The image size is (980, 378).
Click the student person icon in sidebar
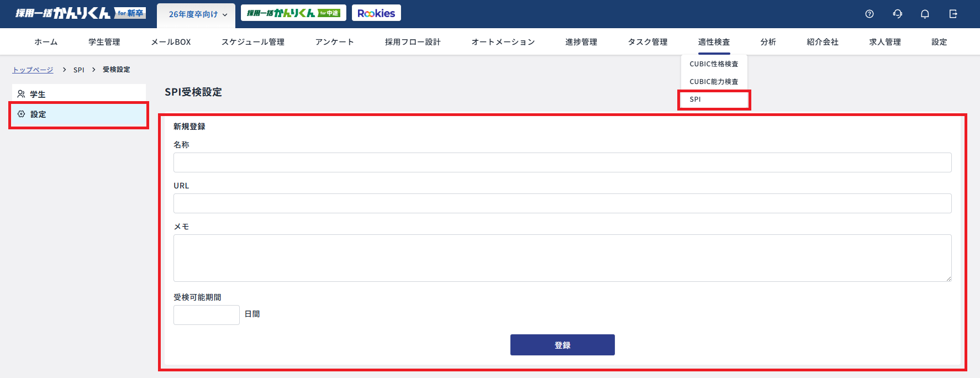[x=21, y=94]
